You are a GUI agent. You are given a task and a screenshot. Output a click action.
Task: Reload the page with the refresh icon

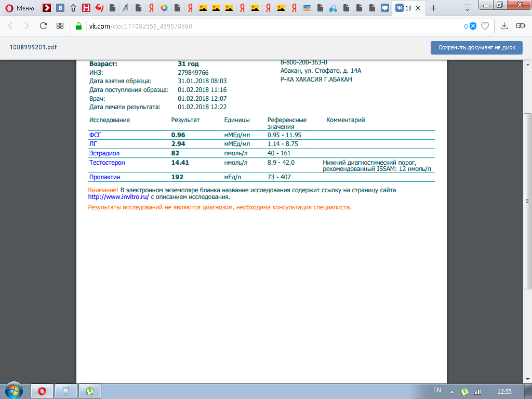(x=44, y=26)
